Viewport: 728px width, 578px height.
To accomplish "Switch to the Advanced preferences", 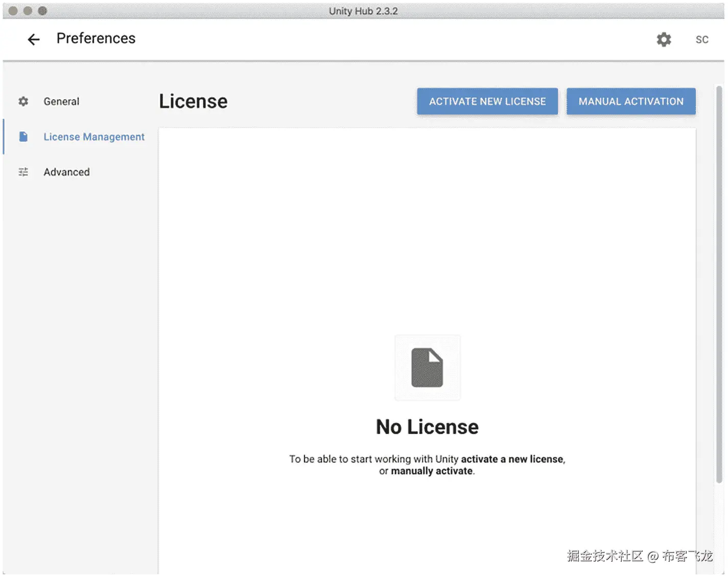I will [66, 172].
